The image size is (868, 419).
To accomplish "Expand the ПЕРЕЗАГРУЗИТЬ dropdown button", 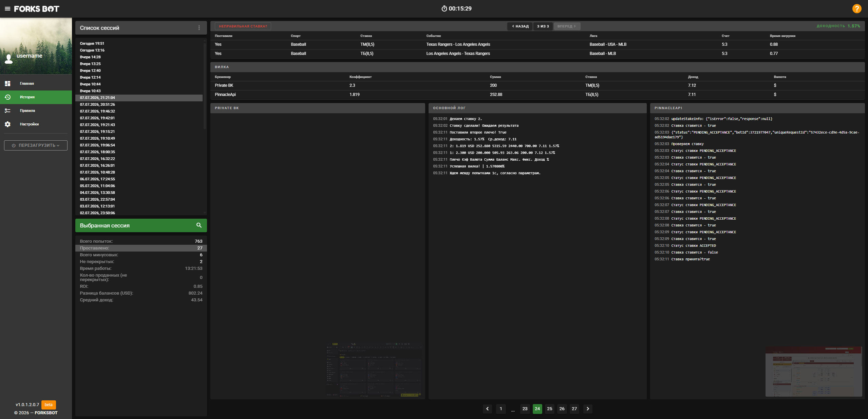I will click(36, 145).
